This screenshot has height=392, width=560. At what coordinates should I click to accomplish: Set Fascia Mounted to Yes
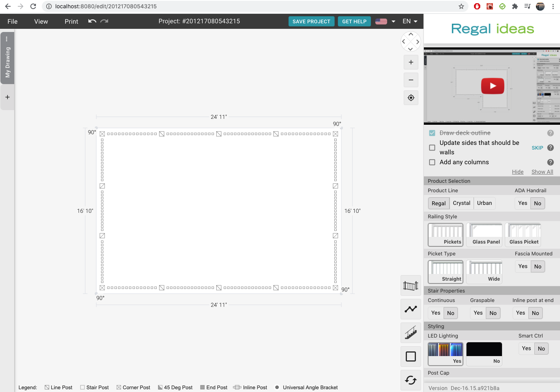[523, 266]
